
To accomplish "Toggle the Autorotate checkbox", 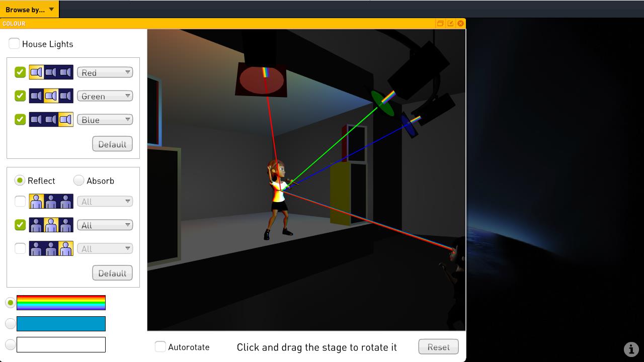I will 160,346.
